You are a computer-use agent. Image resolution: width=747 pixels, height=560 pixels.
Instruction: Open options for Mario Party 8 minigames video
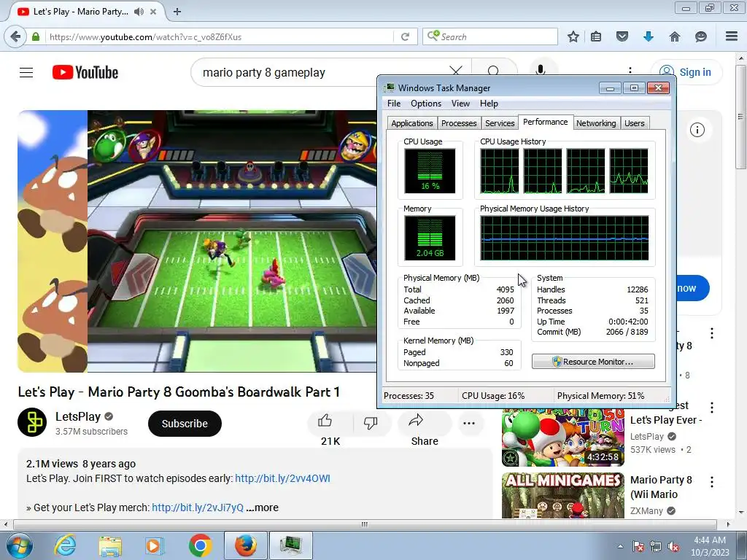pos(712,482)
